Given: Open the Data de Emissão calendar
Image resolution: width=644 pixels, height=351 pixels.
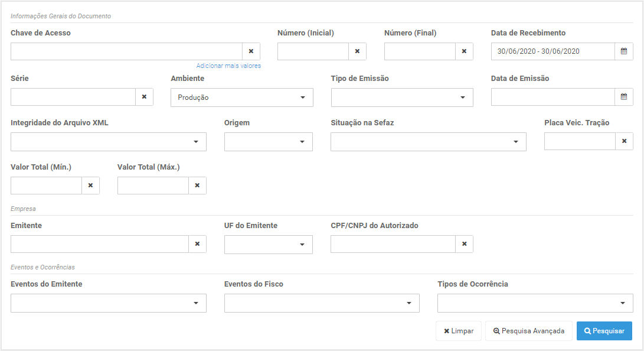Looking at the screenshot, I should pos(624,97).
